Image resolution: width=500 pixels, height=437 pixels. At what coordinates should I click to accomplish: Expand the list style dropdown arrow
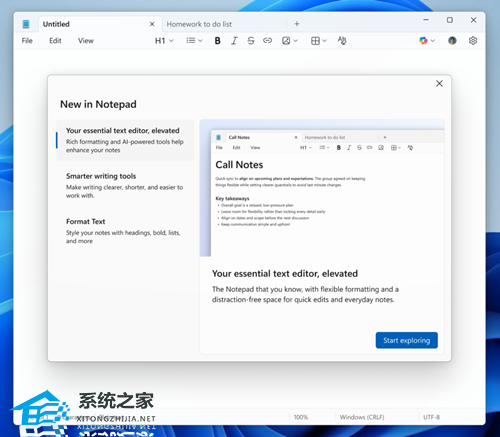(x=200, y=41)
